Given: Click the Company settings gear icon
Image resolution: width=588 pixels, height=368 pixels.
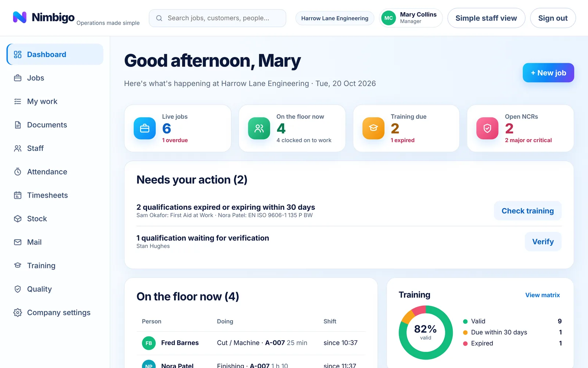Looking at the screenshot, I should [18, 312].
